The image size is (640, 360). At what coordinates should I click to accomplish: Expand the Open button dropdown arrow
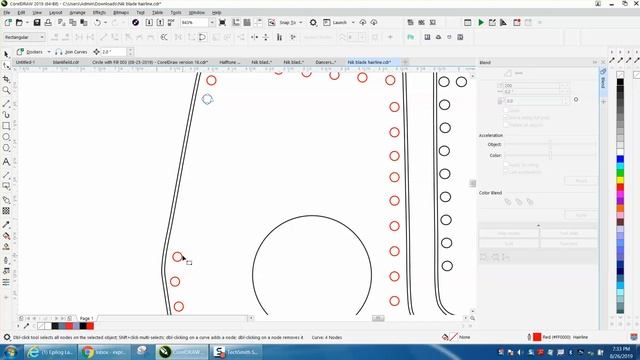[x=27, y=23]
